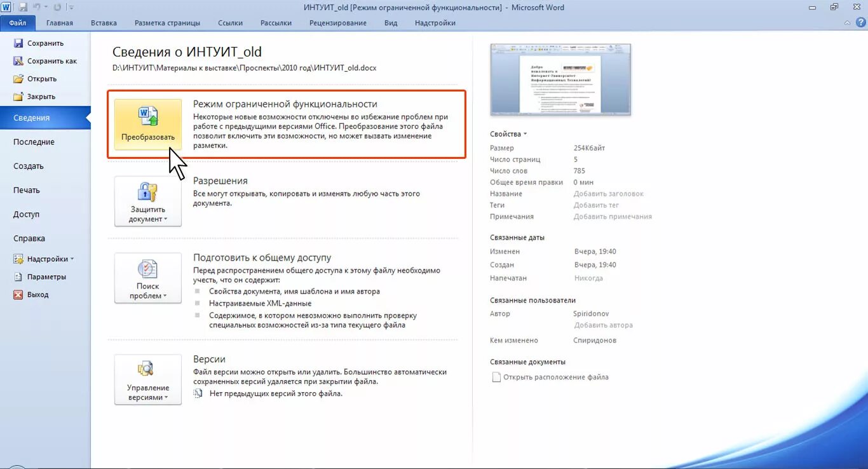Open the Вид ribbon tab

click(391, 23)
